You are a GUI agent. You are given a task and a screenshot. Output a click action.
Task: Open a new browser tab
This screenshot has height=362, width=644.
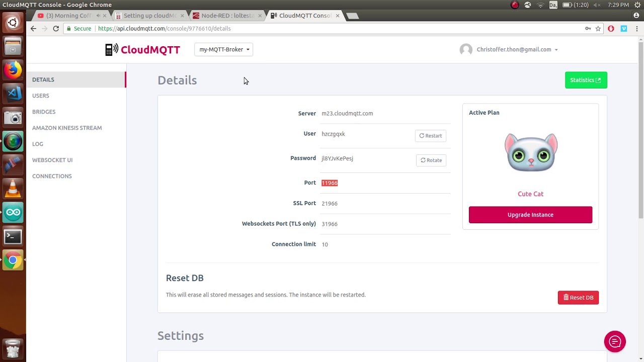pyautogui.click(x=353, y=16)
